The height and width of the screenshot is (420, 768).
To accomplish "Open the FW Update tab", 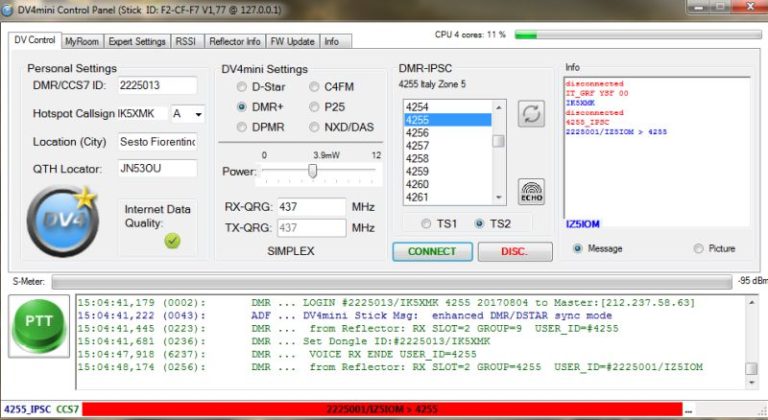I will tap(292, 42).
